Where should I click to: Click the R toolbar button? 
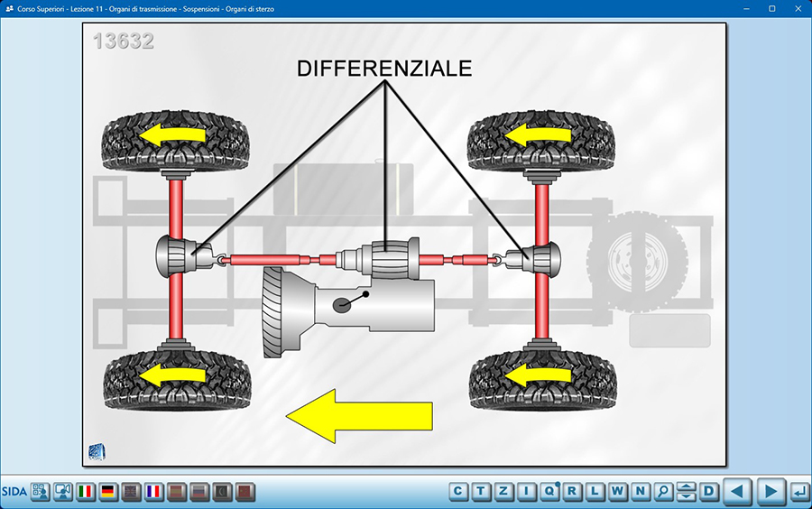coord(572,492)
